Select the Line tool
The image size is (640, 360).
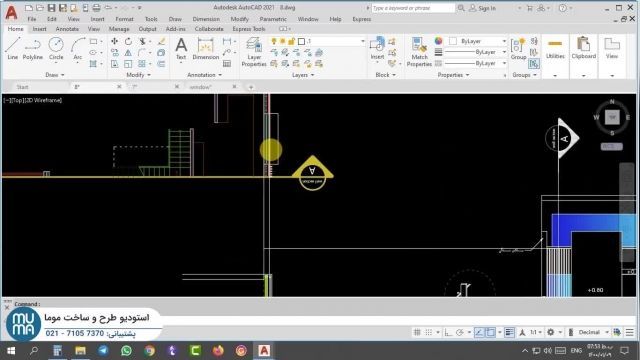click(12, 49)
